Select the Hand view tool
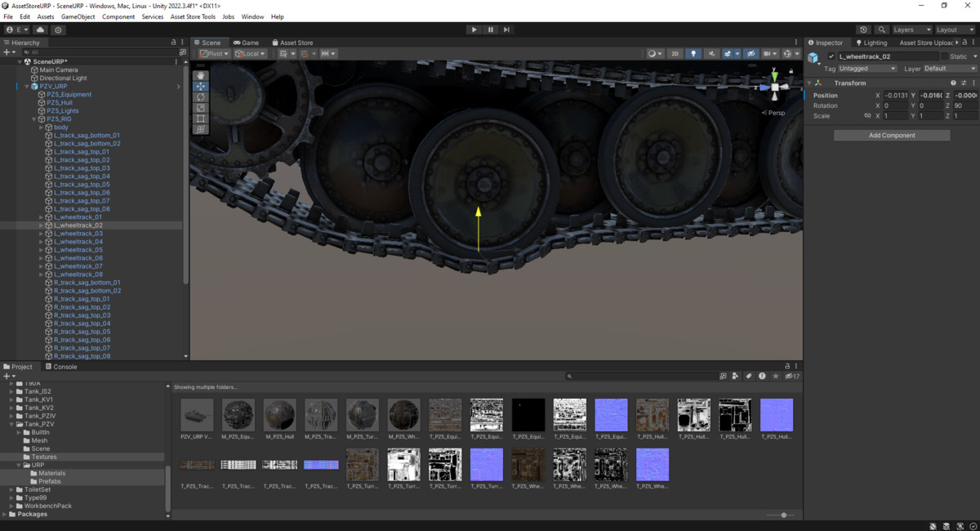 point(201,75)
